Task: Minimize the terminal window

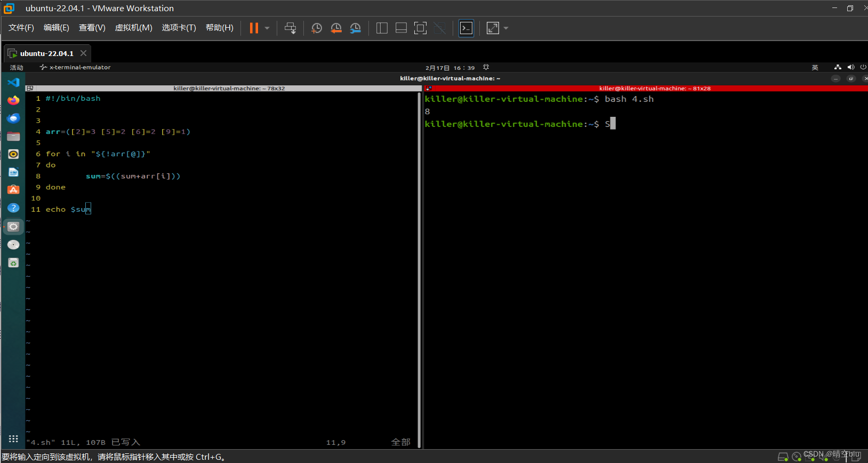Action: tap(835, 78)
